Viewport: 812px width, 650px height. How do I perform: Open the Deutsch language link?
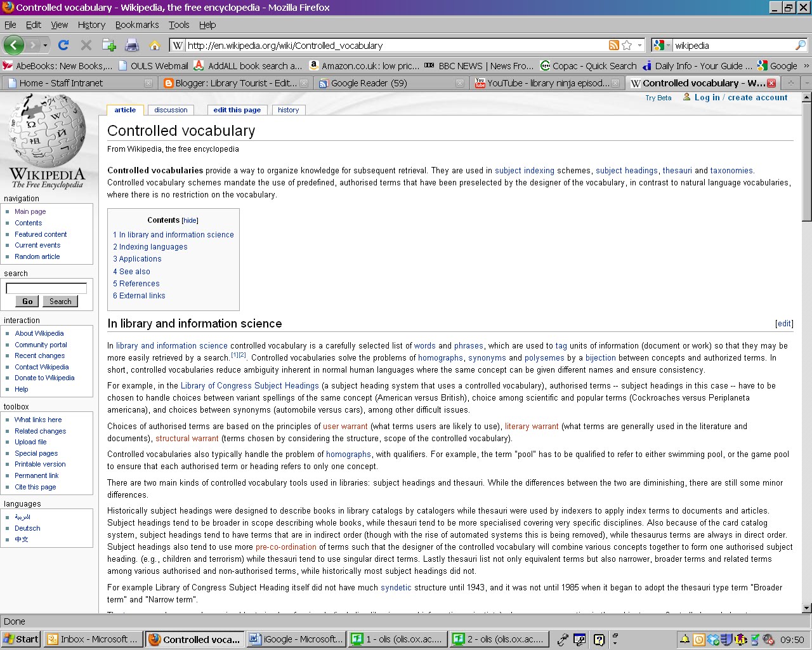point(27,528)
